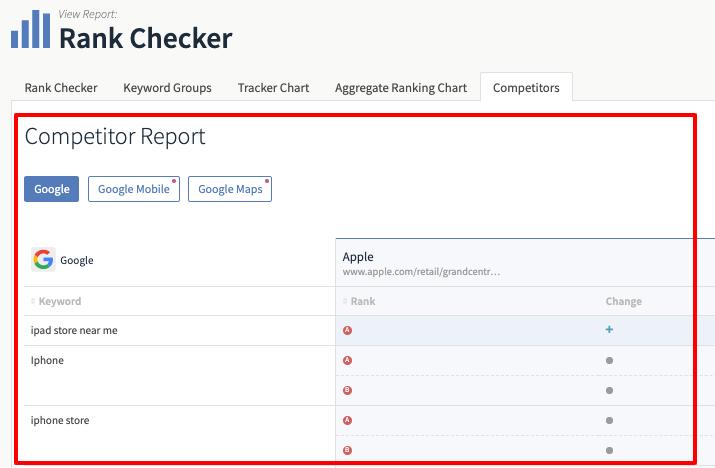This screenshot has width=715, height=468.
Task: Click the Competitor Report heading
Action: (x=115, y=136)
